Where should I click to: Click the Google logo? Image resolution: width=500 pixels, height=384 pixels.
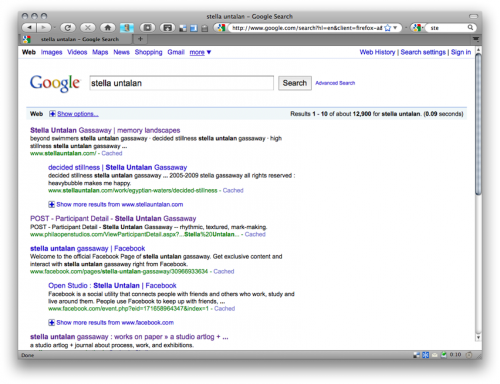pyautogui.click(x=55, y=83)
